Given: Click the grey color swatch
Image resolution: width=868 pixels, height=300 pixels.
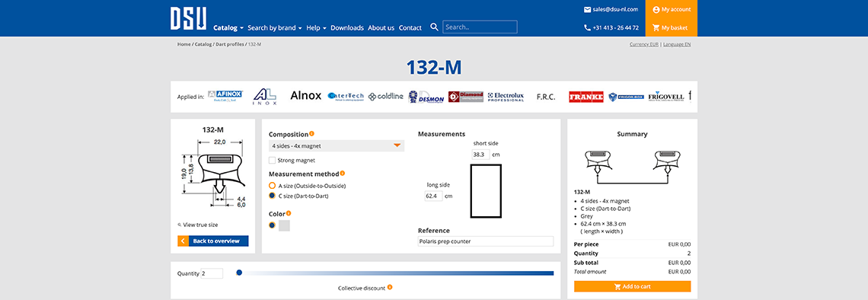Looking at the screenshot, I should 284,225.
